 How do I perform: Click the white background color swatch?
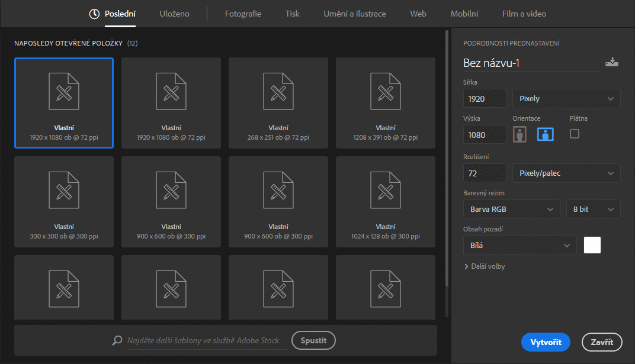click(x=592, y=245)
